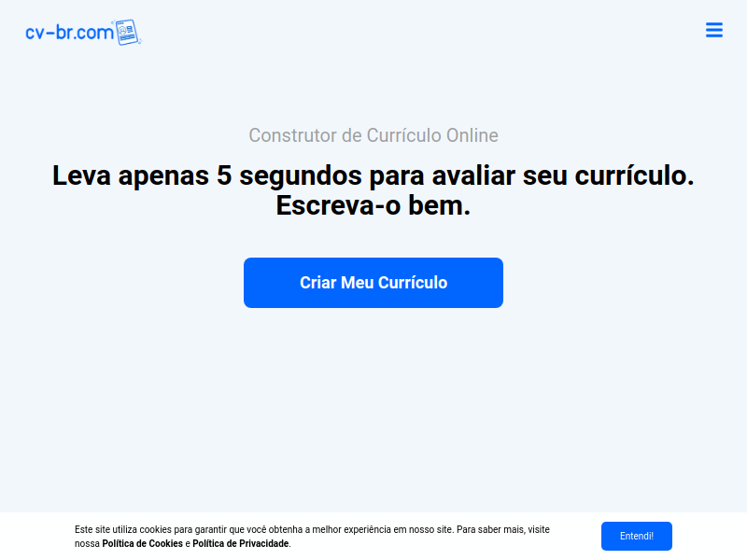
Task: Click the Escreva-o bem. headline line
Action: point(373,205)
